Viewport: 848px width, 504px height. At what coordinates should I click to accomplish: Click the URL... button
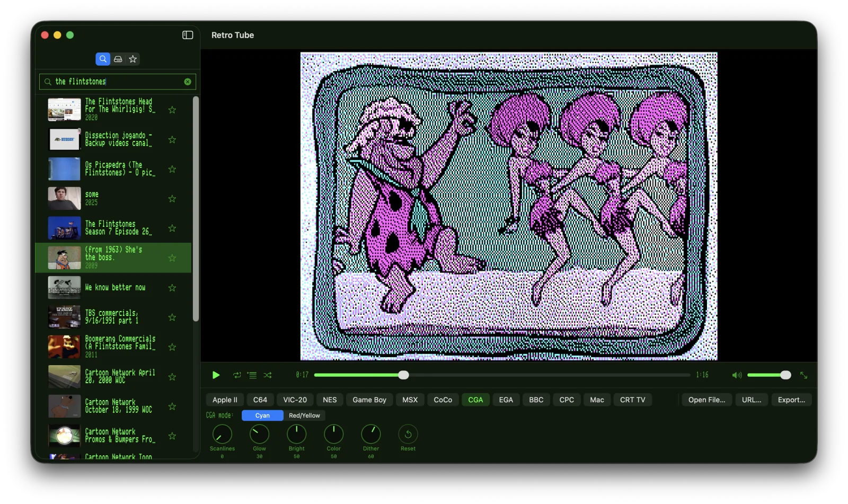click(x=752, y=400)
